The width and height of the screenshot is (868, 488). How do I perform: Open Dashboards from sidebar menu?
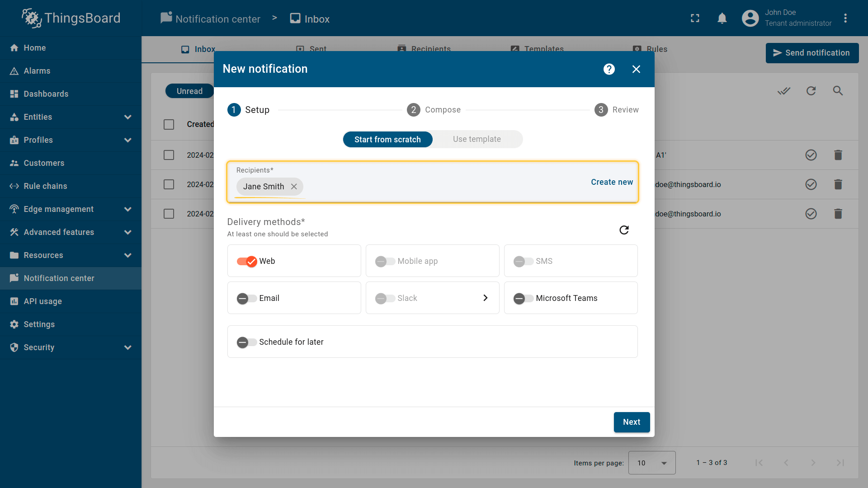click(46, 94)
